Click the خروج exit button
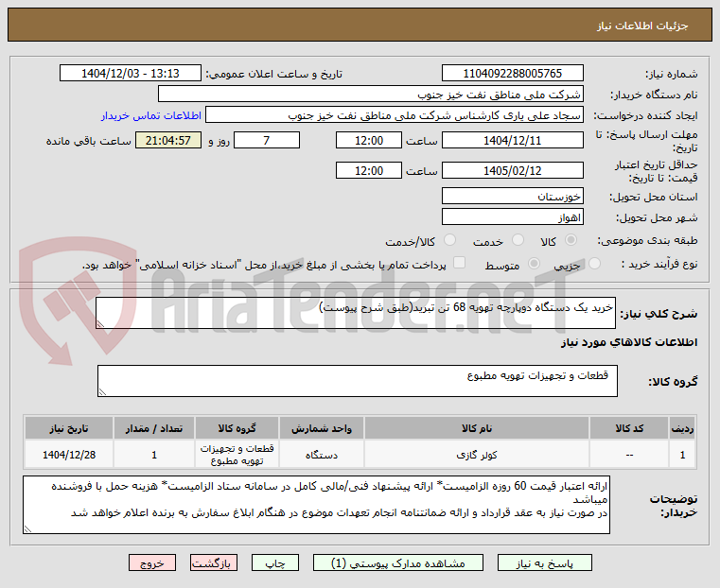 152,563
